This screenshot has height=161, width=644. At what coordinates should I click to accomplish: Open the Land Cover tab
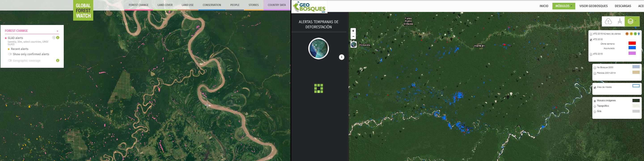click(165, 5)
